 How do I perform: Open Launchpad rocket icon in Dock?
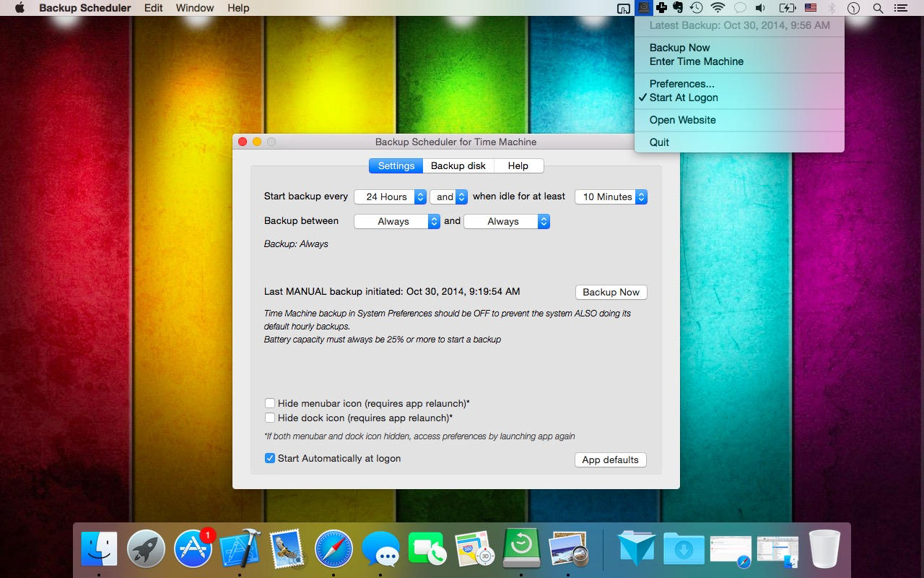pos(146,548)
